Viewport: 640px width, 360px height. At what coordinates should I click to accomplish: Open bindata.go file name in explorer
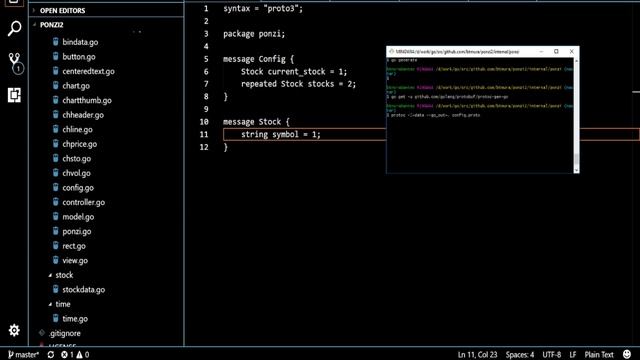[80, 42]
